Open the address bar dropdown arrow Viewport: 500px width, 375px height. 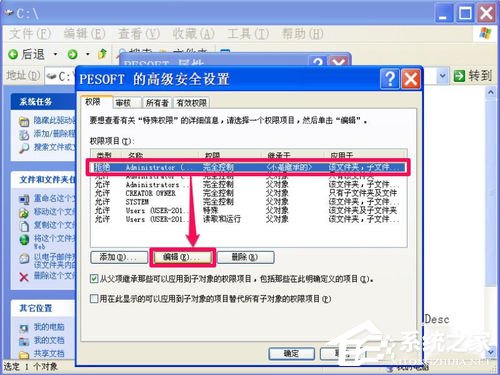[442, 76]
